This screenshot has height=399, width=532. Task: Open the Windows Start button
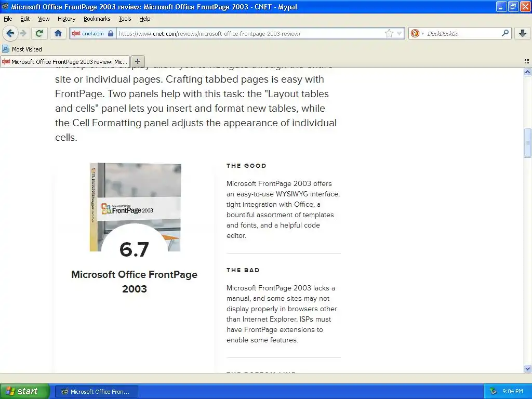click(x=24, y=391)
